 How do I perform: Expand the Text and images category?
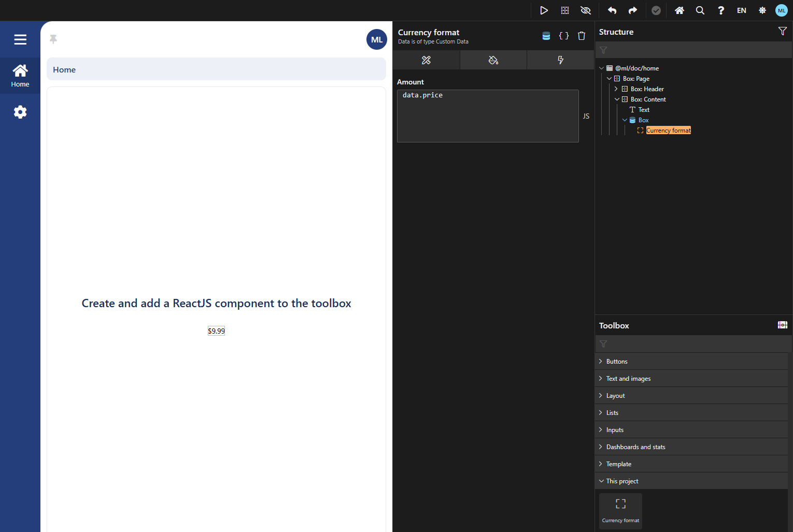point(691,378)
